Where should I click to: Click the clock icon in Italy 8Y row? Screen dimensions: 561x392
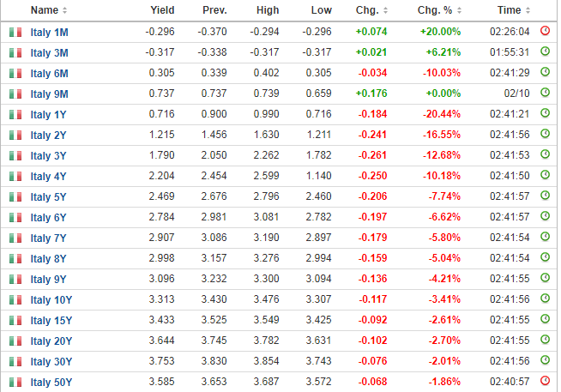545,257
